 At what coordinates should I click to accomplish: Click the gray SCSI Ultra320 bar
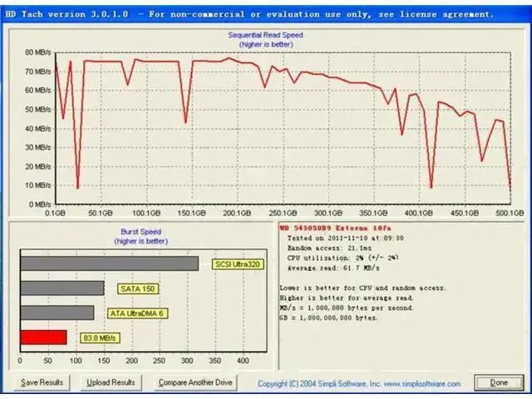[x=109, y=264]
